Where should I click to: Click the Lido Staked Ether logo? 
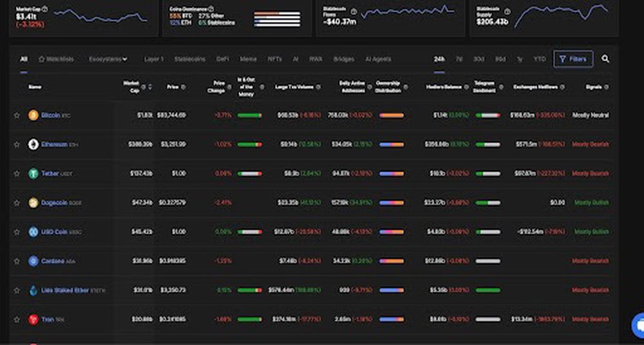tap(33, 290)
